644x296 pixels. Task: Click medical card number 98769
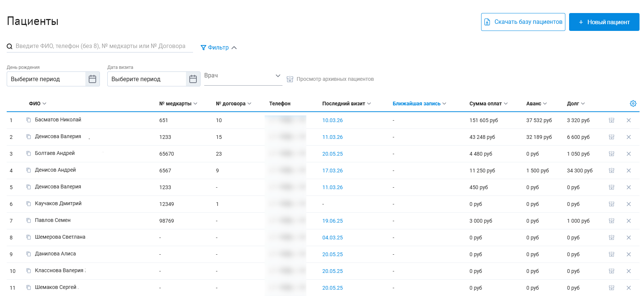[167, 221]
